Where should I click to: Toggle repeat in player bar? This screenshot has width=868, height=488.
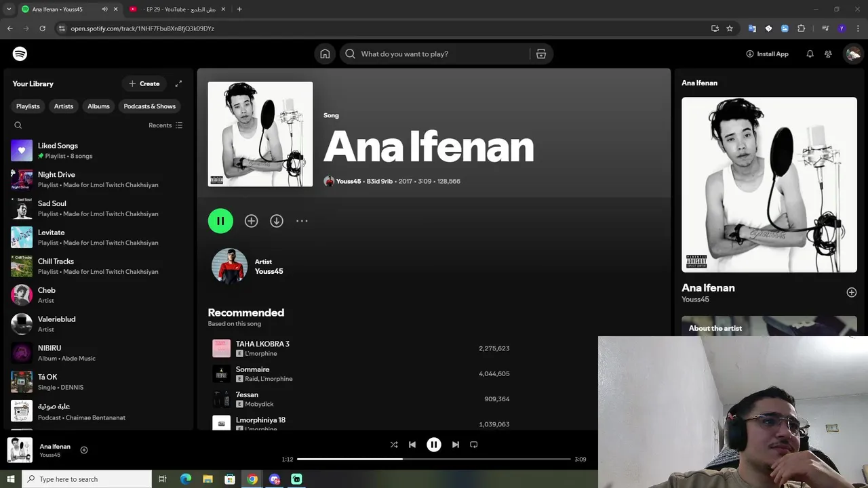pyautogui.click(x=474, y=445)
